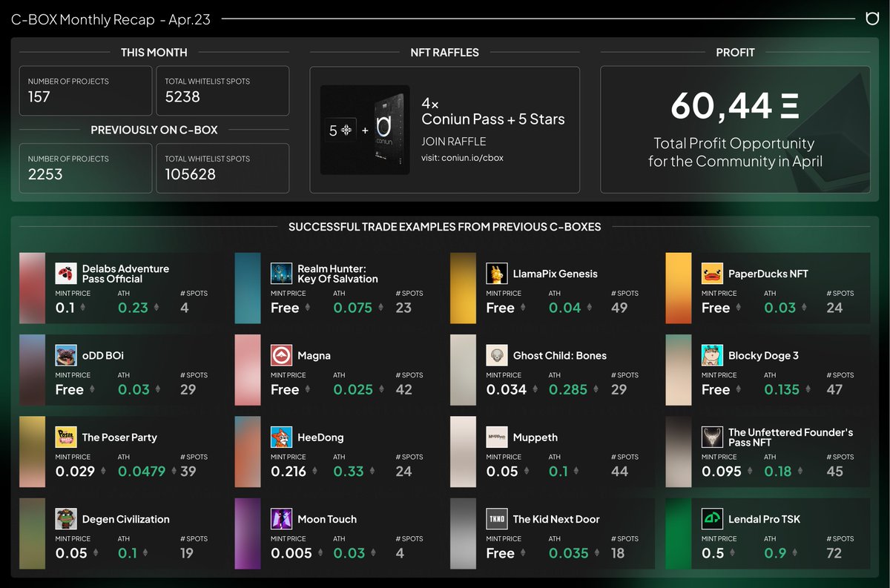
Task: Click The Poser Party logo icon
Action: [x=66, y=437]
